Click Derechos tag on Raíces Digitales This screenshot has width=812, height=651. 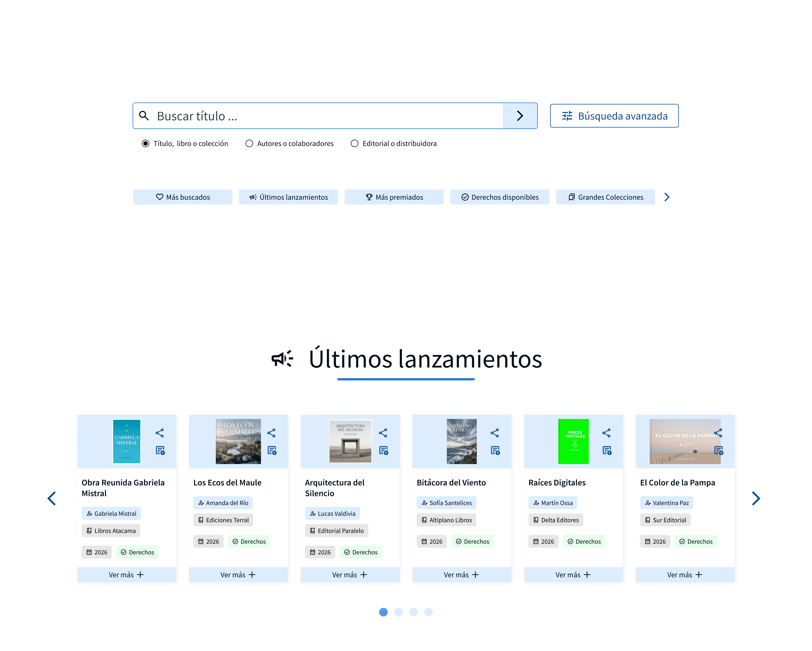[584, 541]
